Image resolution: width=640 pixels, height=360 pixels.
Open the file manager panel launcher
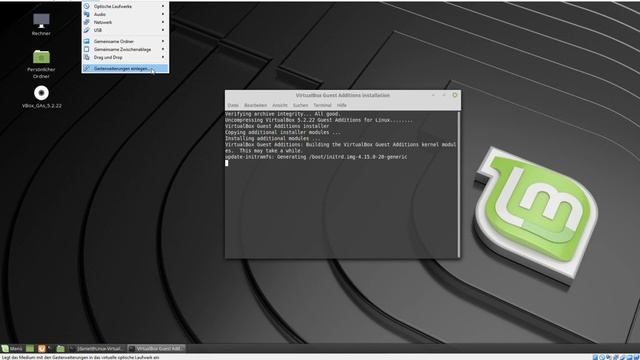tap(60, 349)
